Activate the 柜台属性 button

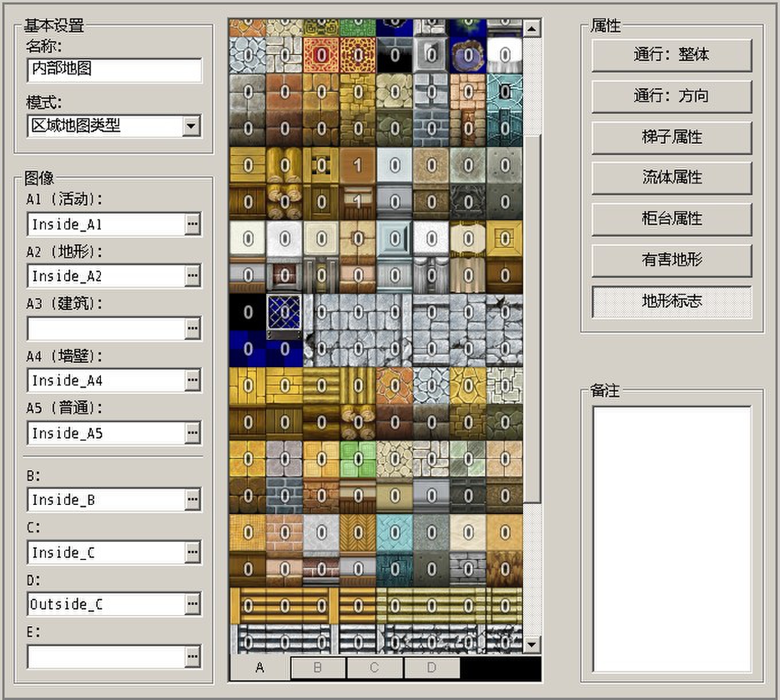pyautogui.click(x=672, y=219)
